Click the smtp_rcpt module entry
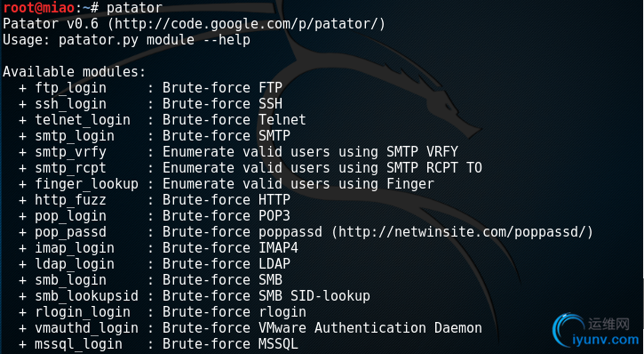The width and height of the screenshot is (644, 354). pos(71,168)
